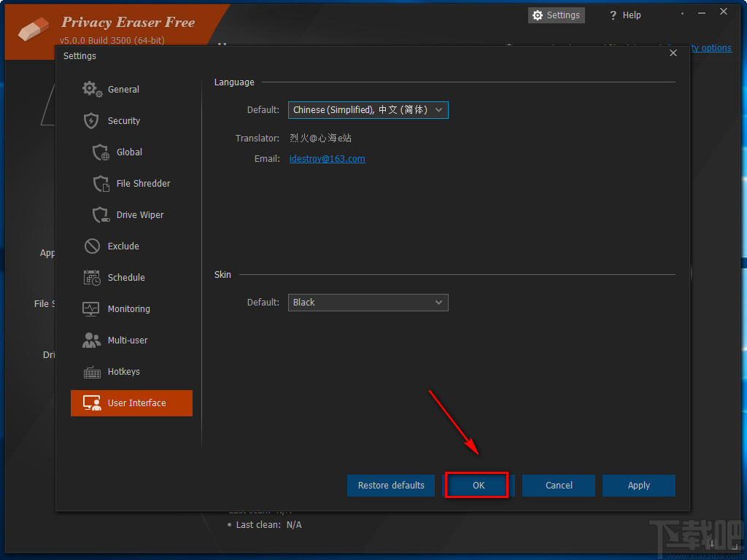Click the idestroy@163.com email link
747x560 pixels.
click(x=328, y=158)
